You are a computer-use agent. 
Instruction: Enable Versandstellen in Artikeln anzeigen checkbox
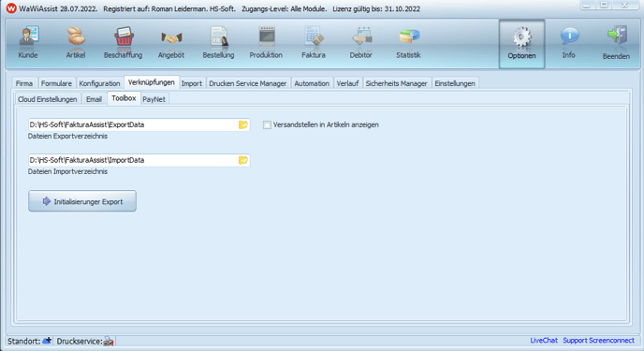pyautogui.click(x=267, y=124)
